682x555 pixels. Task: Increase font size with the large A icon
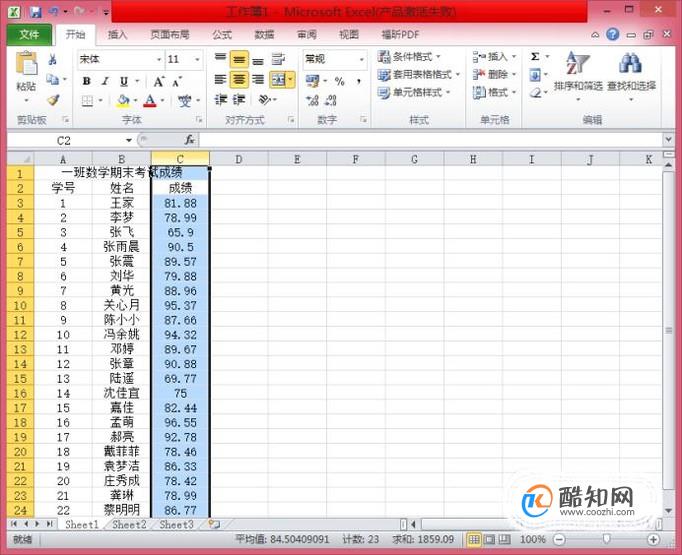159,81
